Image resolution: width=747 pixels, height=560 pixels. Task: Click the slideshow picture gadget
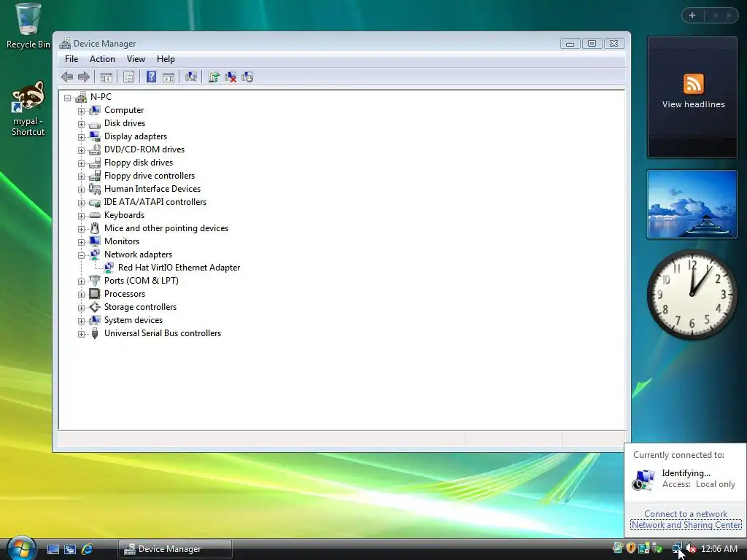[x=692, y=204]
